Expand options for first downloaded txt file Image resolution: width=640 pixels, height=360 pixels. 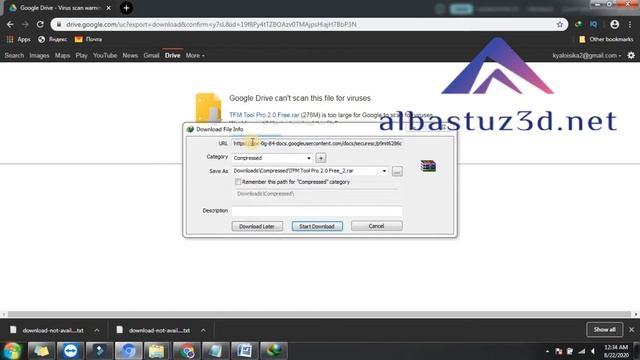click(97, 330)
